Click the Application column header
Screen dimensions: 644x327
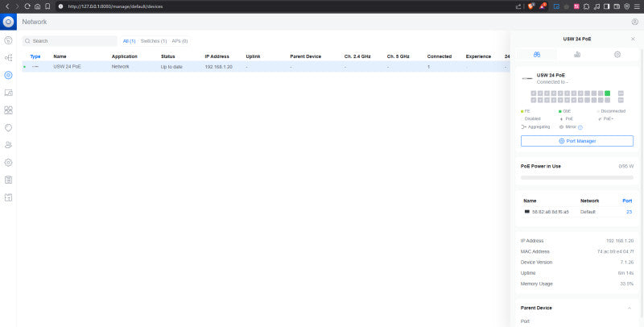[x=125, y=56]
